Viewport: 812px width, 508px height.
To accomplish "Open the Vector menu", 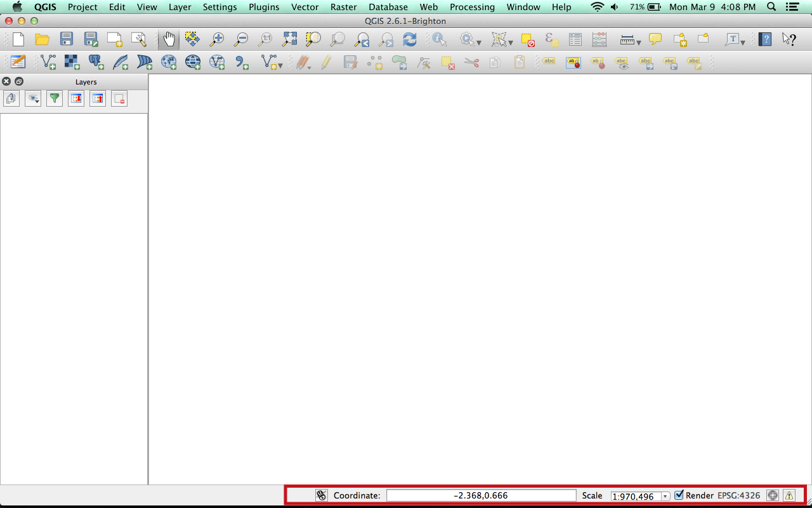I will [305, 7].
